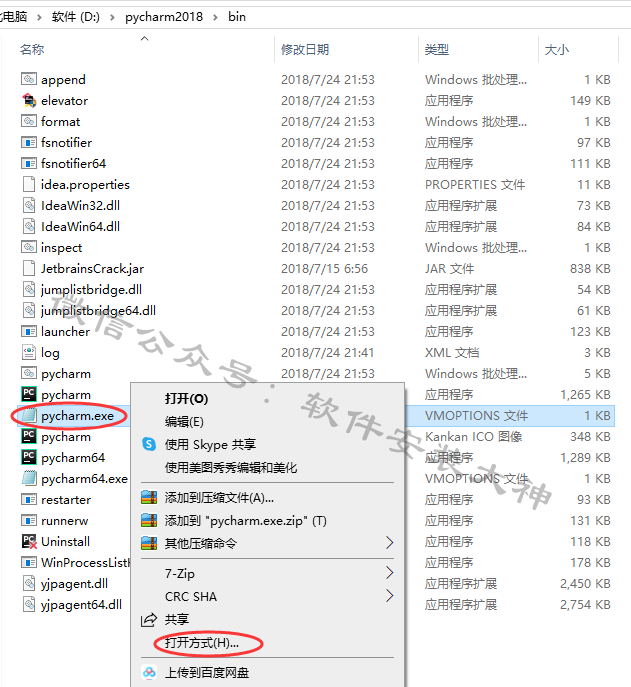Image resolution: width=631 pixels, height=687 pixels.
Task: Click the launcher application icon
Action: point(29,332)
